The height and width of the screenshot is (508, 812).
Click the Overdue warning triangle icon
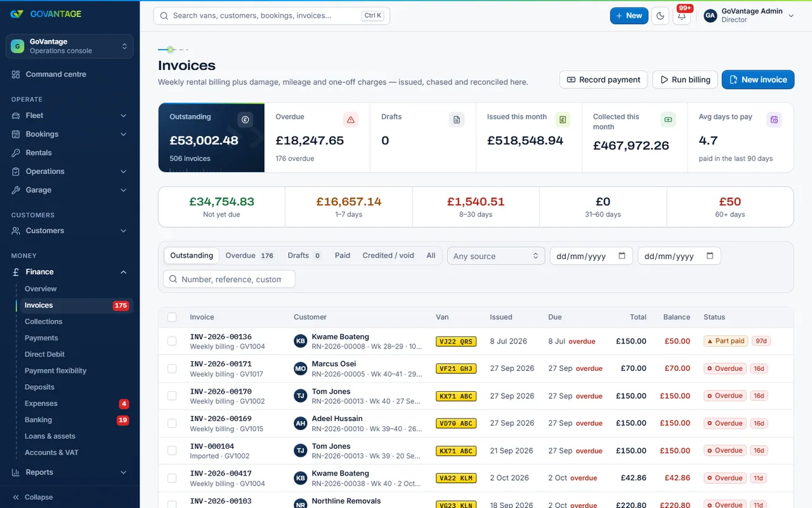(350, 119)
